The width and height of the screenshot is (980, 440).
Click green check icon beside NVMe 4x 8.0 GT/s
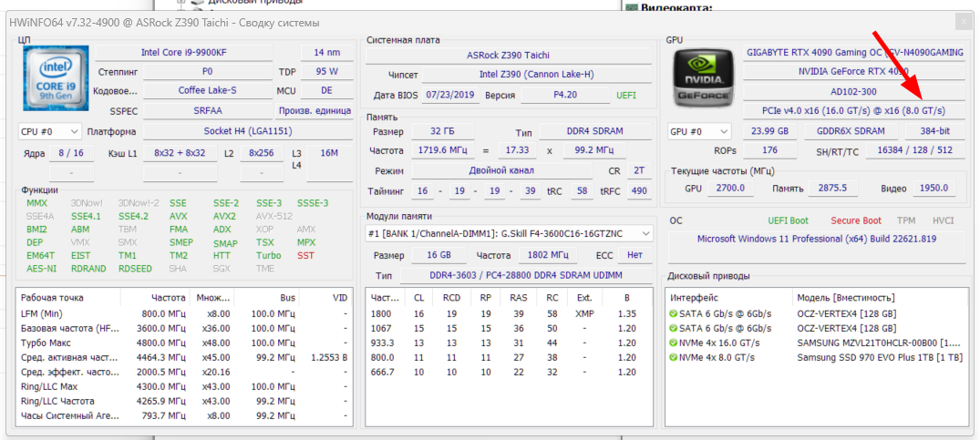[x=673, y=358]
